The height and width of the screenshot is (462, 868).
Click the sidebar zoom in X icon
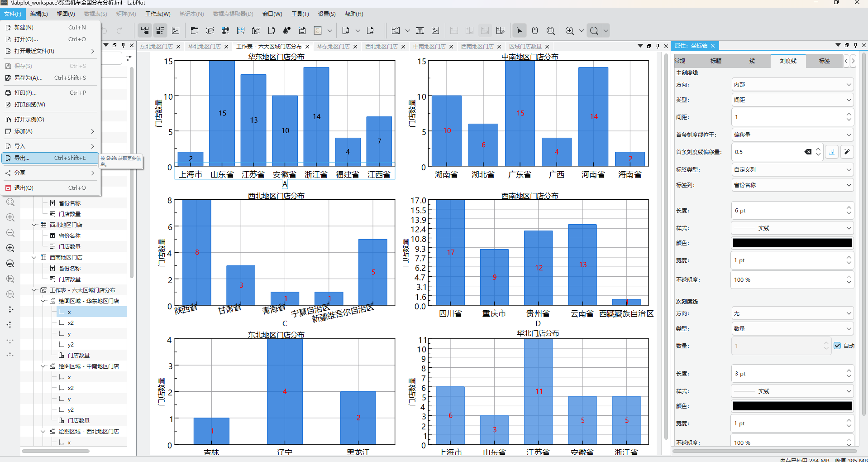[10, 248]
